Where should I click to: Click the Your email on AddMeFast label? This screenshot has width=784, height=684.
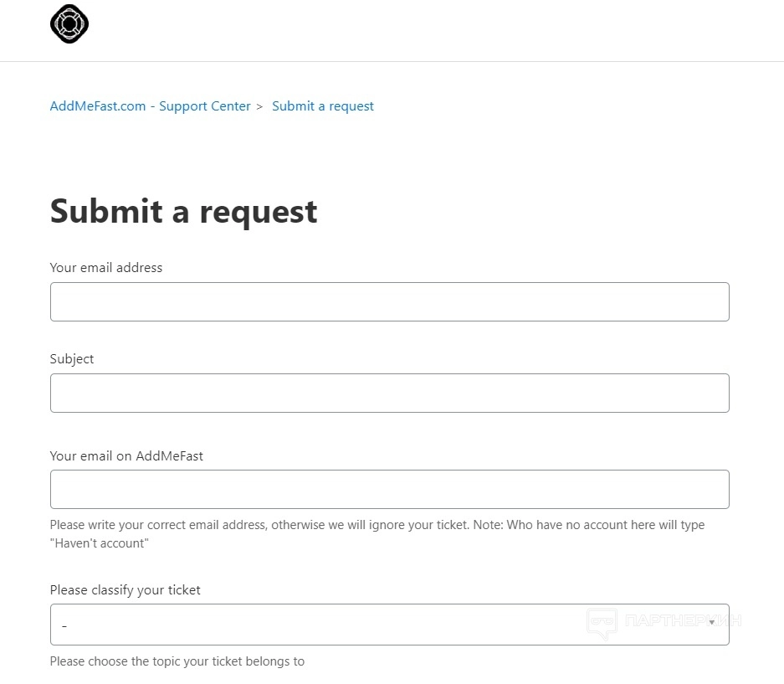[x=126, y=456]
